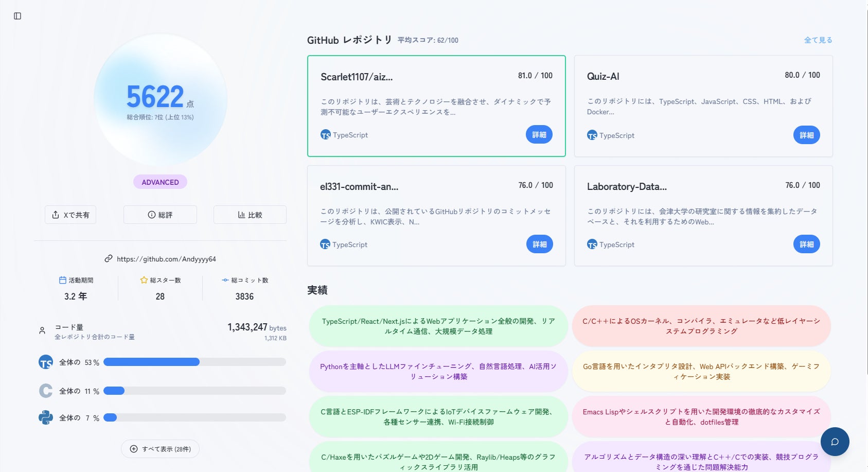Click the calendar icon for 活動期間
Screen dimensions: 868x472
coord(63,280)
